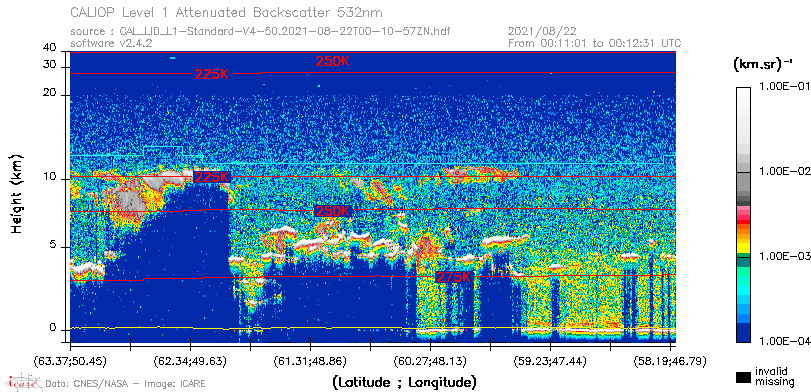
Task: Click the source HDF filename text
Action: [x=260, y=32]
